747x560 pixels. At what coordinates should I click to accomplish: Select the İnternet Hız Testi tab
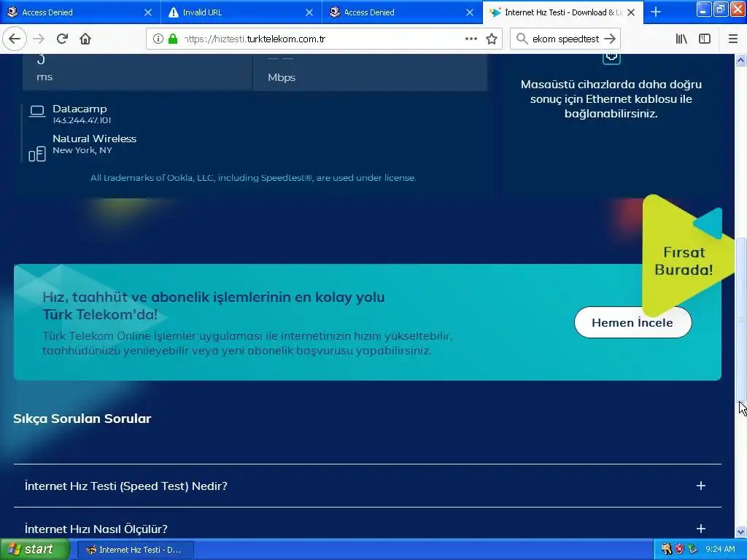[x=563, y=12]
